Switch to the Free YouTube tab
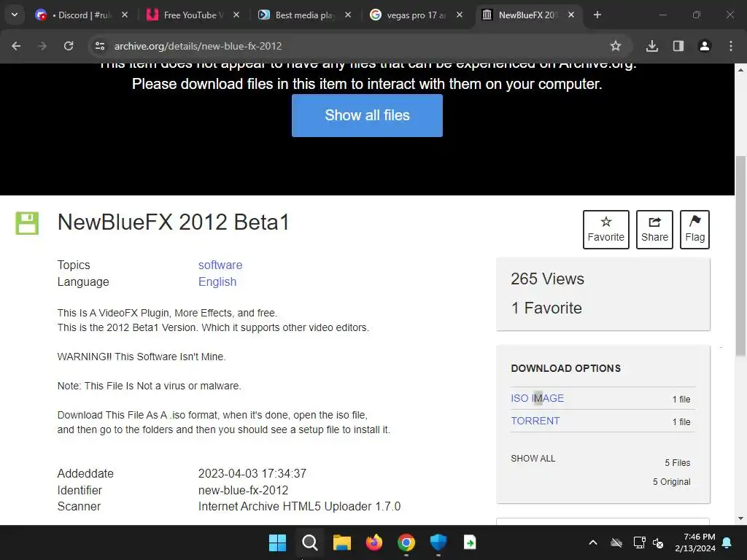Image resolution: width=747 pixels, height=560 pixels. (193, 15)
